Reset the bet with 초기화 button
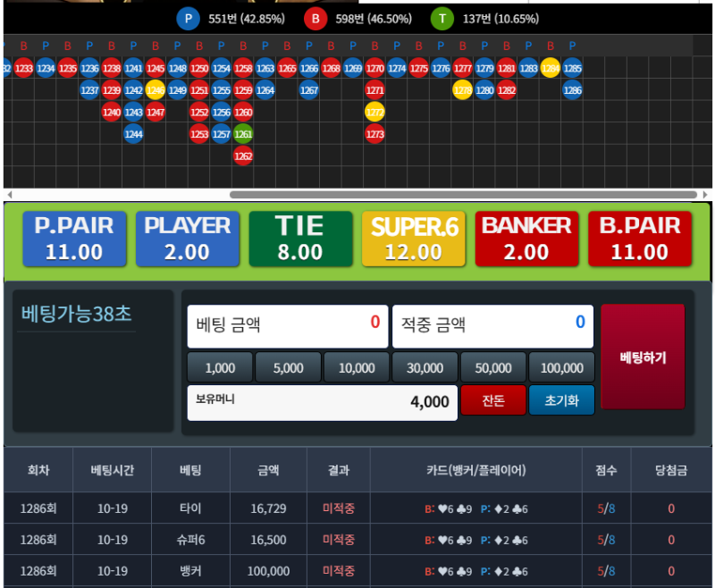This screenshot has height=588, width=715. [x=561, y=401]
